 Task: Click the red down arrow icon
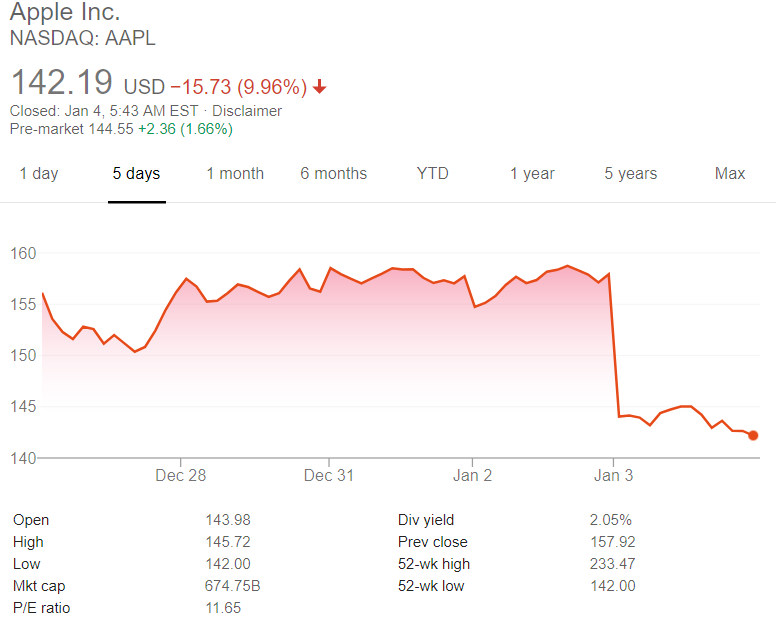tap(320, 86)
